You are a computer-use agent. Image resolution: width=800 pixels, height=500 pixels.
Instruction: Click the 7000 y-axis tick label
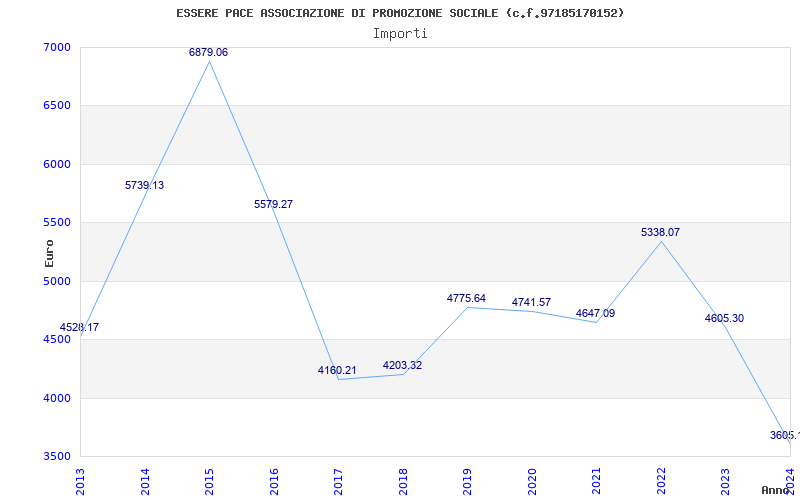click(x=56, y=47)
